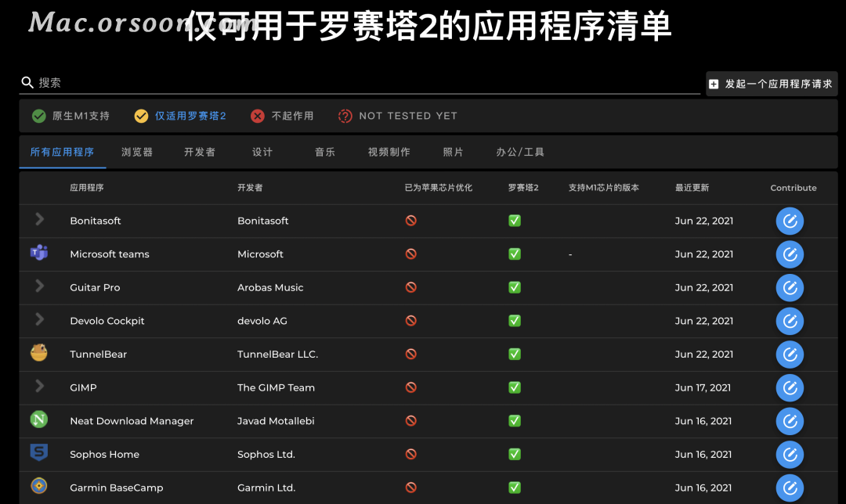846x504 pixels.
Task: Expand the Devolo Cockpit row chevron
Action: (39, 319)
